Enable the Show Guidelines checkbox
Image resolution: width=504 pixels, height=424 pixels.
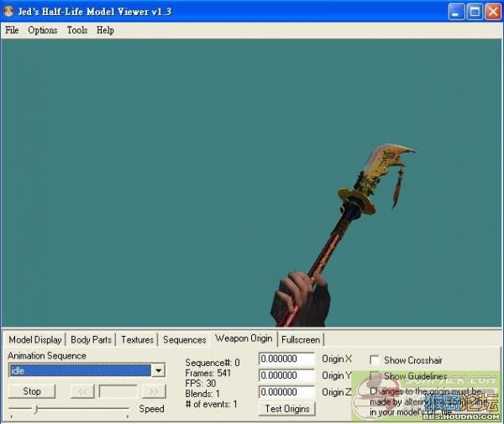point(375,375)
